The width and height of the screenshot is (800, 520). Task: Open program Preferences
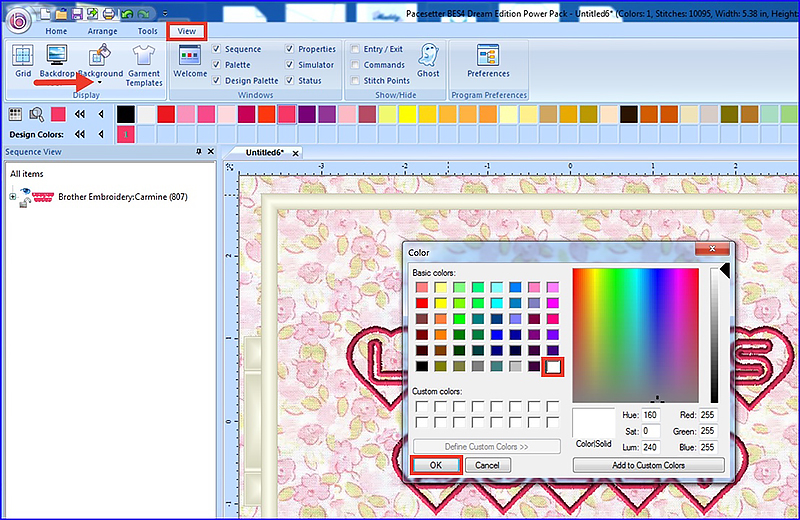click(x=488, y=58)
